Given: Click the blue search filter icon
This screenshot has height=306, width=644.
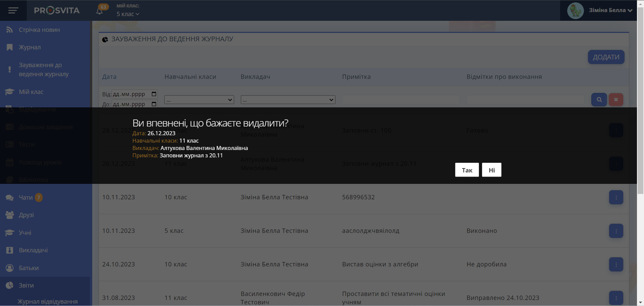Looking at the screenshot, I should pos(599,100).
